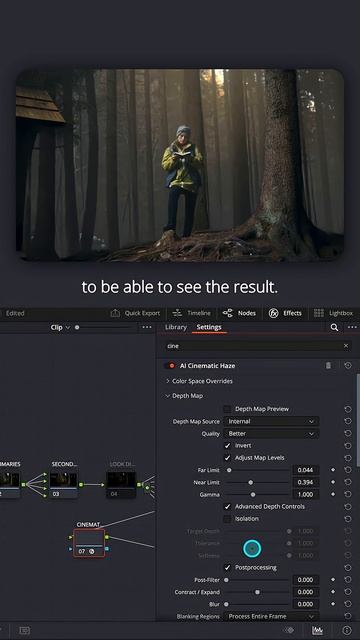Uncheck the Invert checkbox
360x640 pixels.
(x=227, y=446)
